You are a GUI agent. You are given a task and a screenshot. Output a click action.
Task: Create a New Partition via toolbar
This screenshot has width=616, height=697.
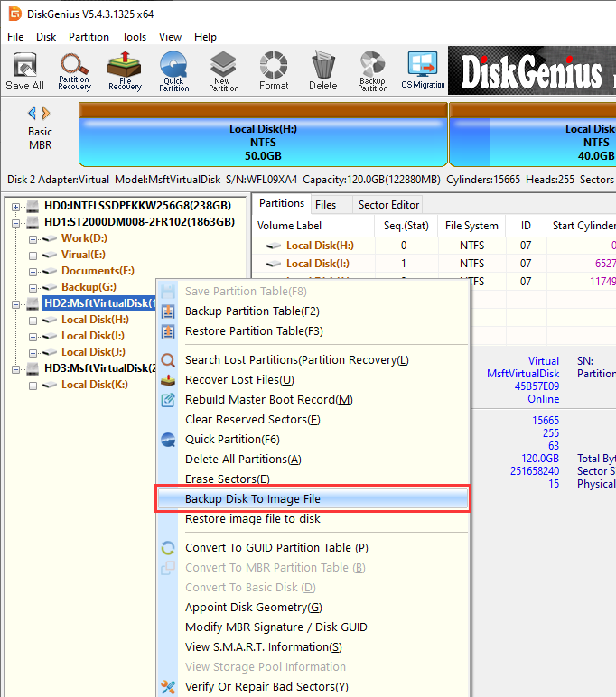click(224, 70)
